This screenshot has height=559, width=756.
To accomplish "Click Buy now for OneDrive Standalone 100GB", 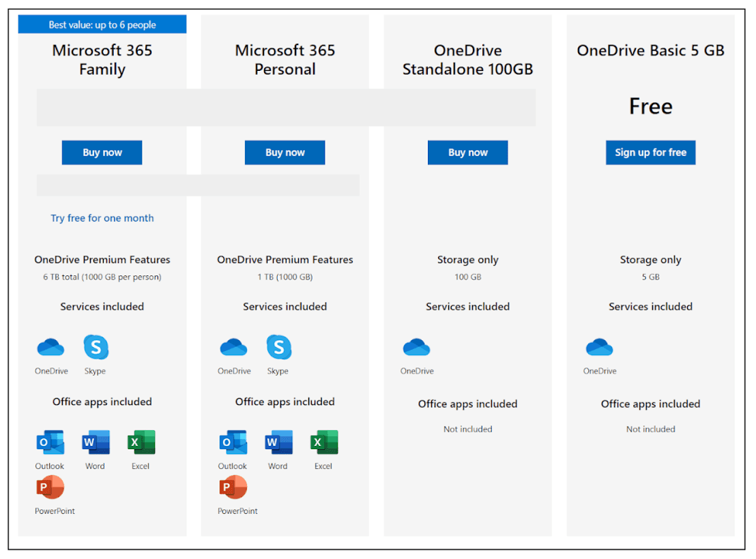I will 467,152.
